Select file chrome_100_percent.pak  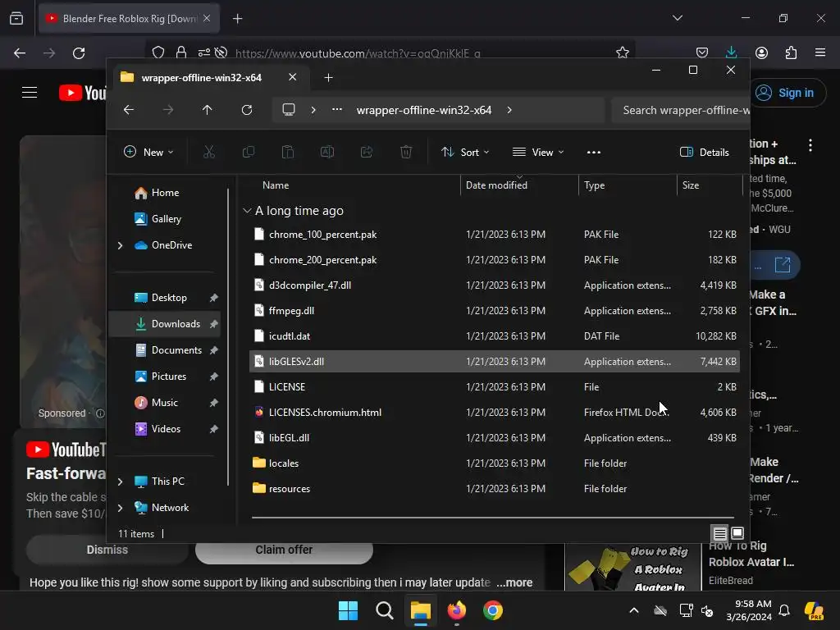click(x=494, y=234)
